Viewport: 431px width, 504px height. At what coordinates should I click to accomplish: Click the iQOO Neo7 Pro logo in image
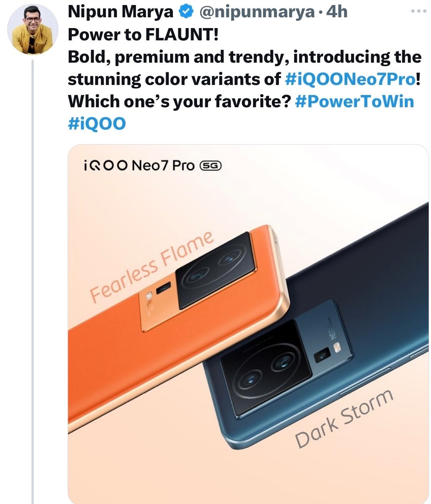click(139, 166)
